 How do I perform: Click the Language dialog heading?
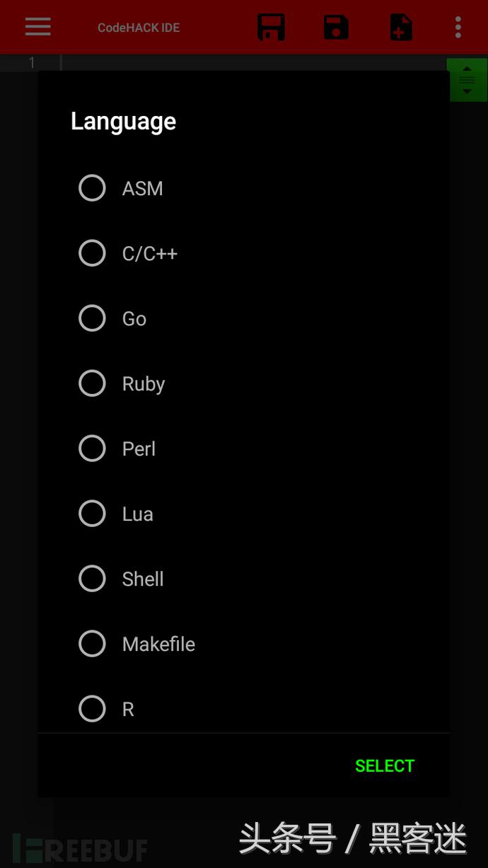123,122
